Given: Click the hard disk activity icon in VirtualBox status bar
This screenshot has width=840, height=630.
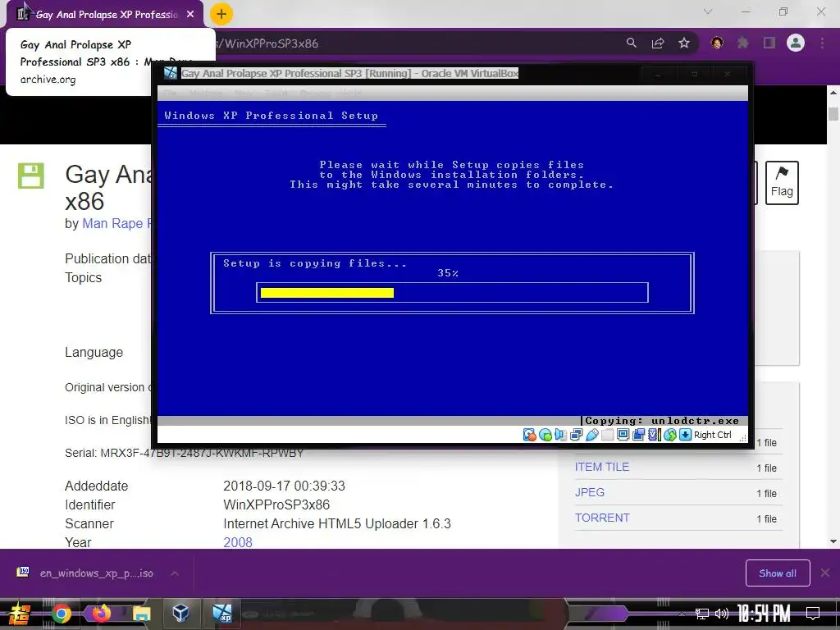Looking at the screenshot, I should tap(529, 435).
